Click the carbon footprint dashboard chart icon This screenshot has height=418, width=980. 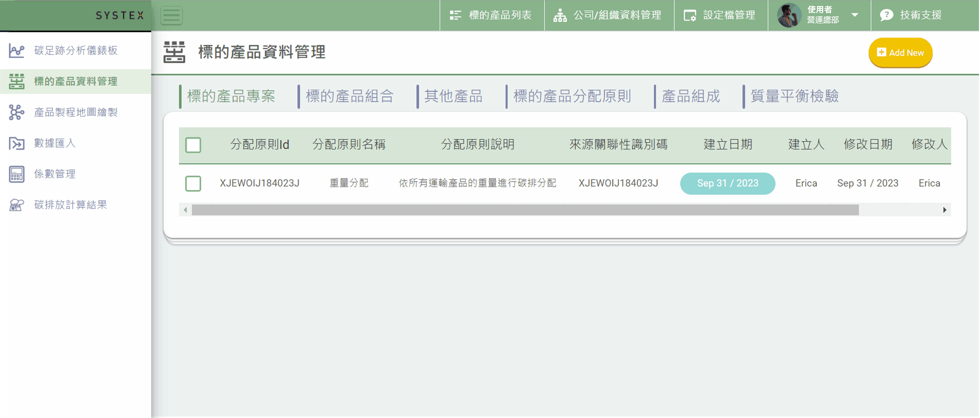tap(16, 51)
